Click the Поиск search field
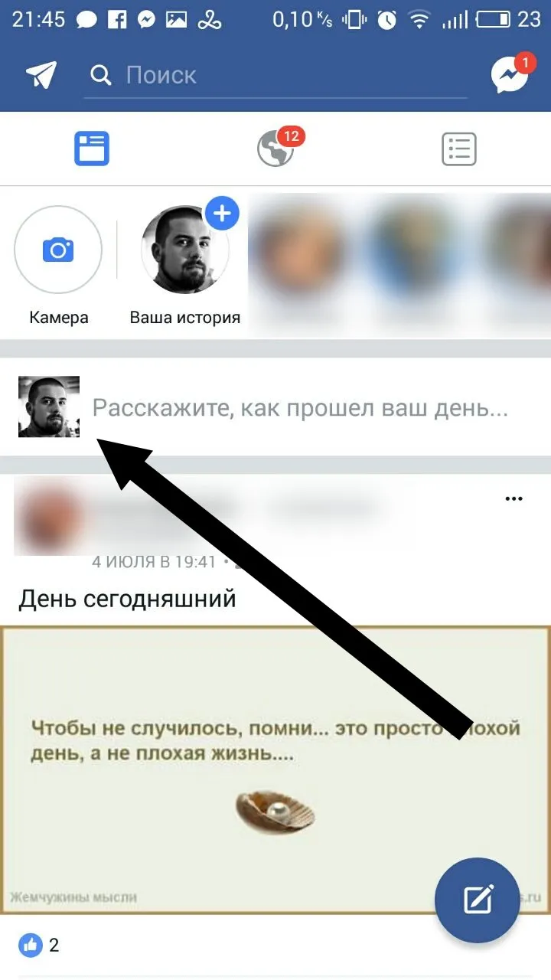Image resolution: width=551 pixels, height=980 pixels. click(x=275, y=76)
